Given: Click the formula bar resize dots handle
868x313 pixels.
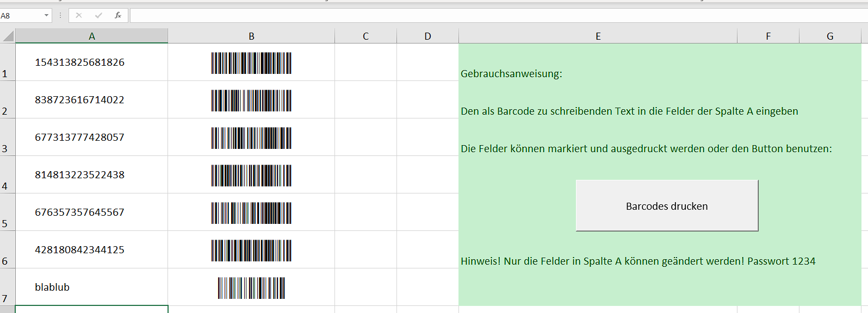Looking at the screenshot, I should tap(60, 16).
